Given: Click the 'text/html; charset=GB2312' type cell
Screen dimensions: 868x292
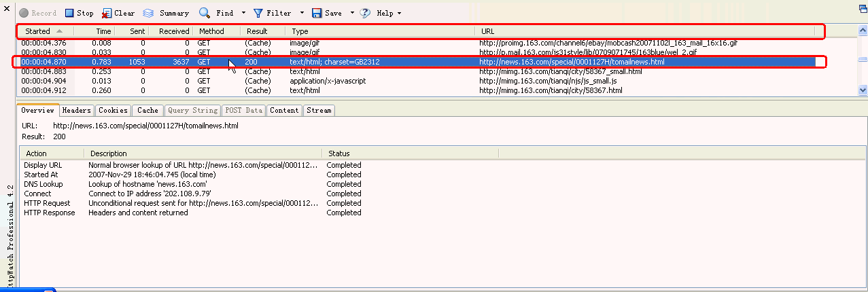Looking at the screenshot, I should pos(336,62).
